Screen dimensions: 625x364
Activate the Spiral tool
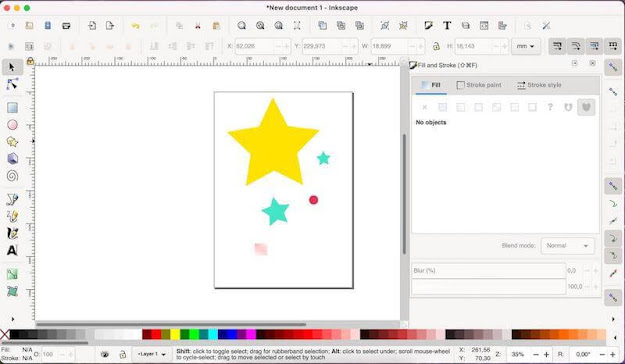tap(12, 176)
